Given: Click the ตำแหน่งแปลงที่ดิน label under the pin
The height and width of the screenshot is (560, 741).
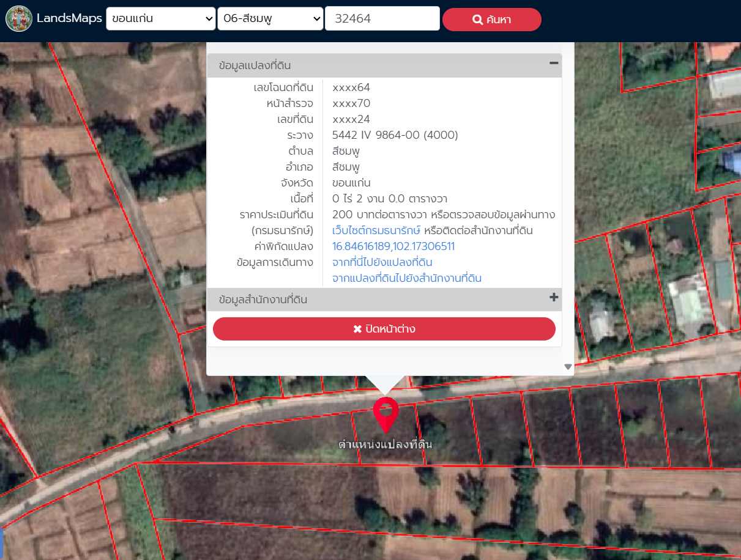Looking at the screenshot, I should click(385, 444).
